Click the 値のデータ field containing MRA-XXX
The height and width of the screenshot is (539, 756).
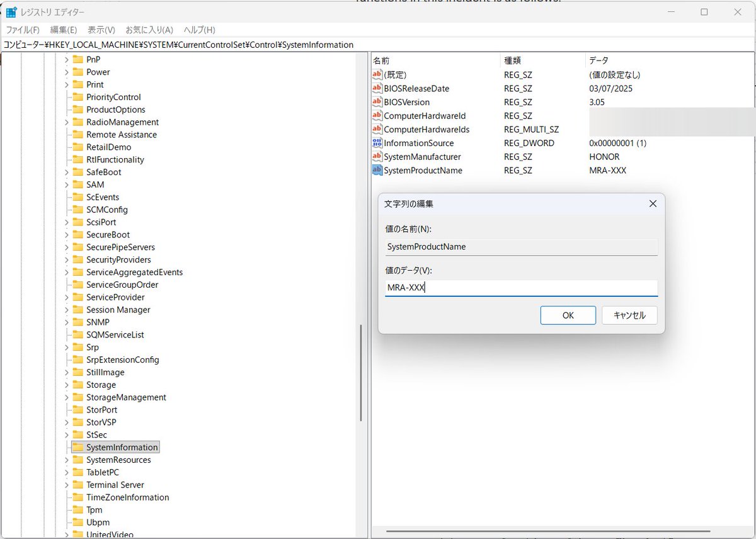pos(522,288)
